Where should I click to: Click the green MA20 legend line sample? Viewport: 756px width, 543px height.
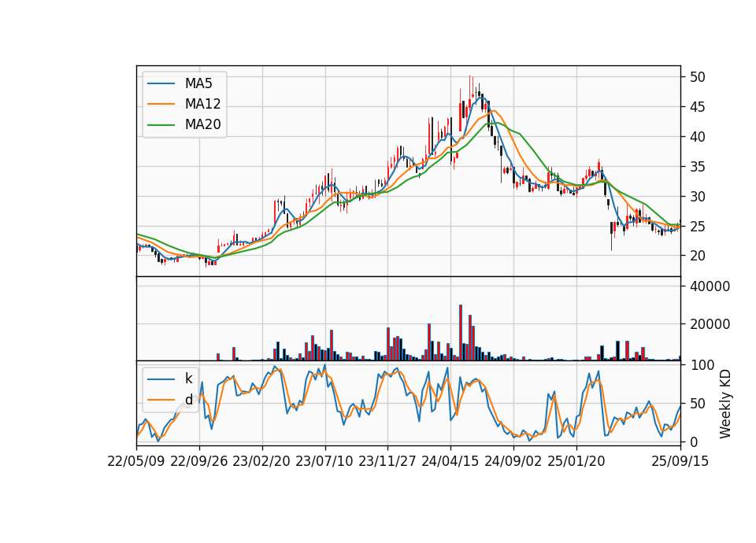pyautogui.click(x=161, y=124)
